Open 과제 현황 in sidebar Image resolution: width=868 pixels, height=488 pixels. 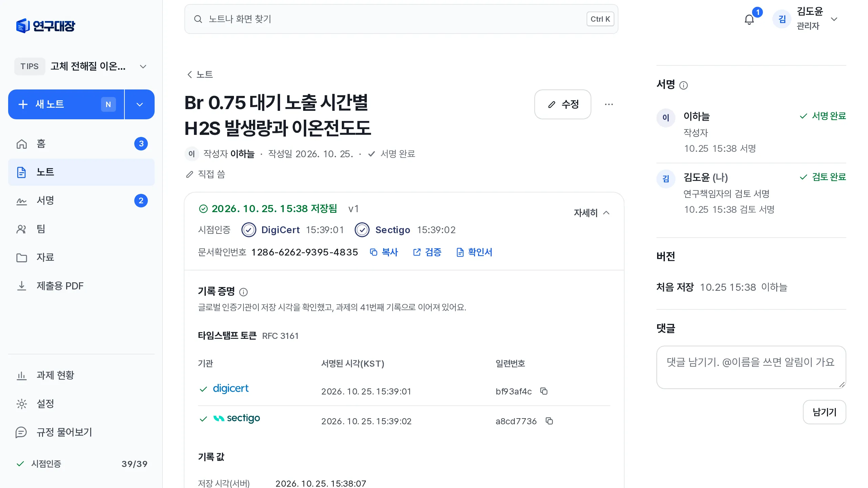point(81,375)
